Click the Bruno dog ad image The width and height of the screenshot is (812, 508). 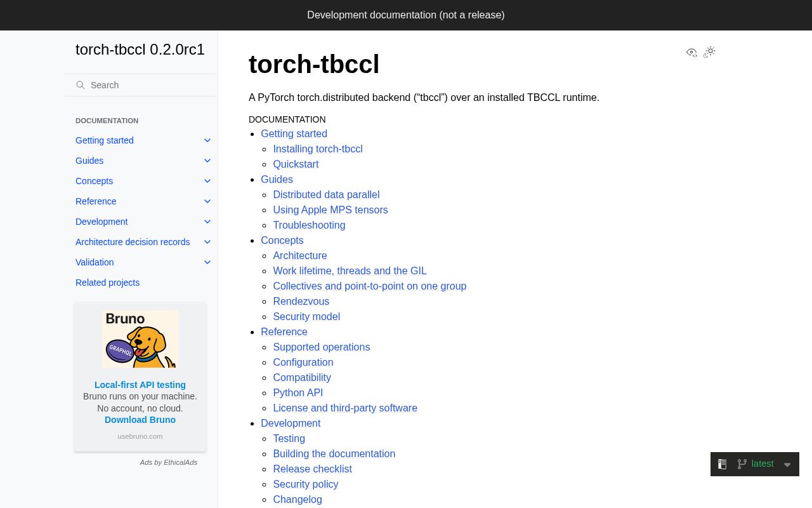[140, 339]
